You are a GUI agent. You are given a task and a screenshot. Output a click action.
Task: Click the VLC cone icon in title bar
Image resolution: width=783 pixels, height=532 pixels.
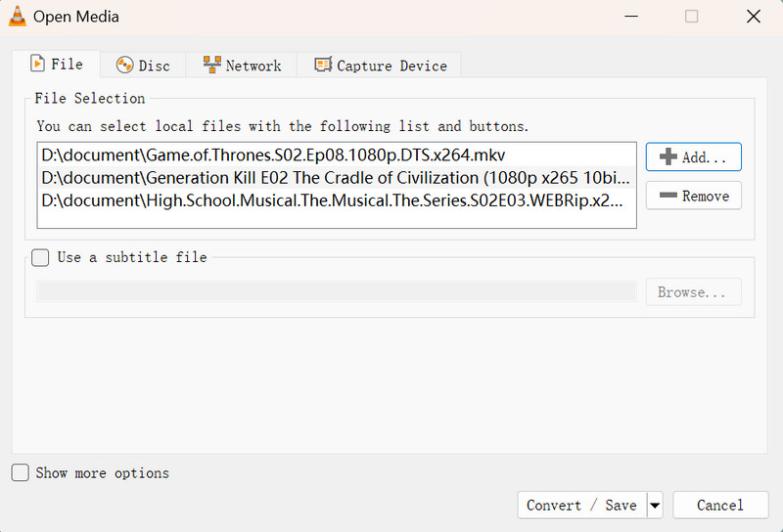coord(18,16)
